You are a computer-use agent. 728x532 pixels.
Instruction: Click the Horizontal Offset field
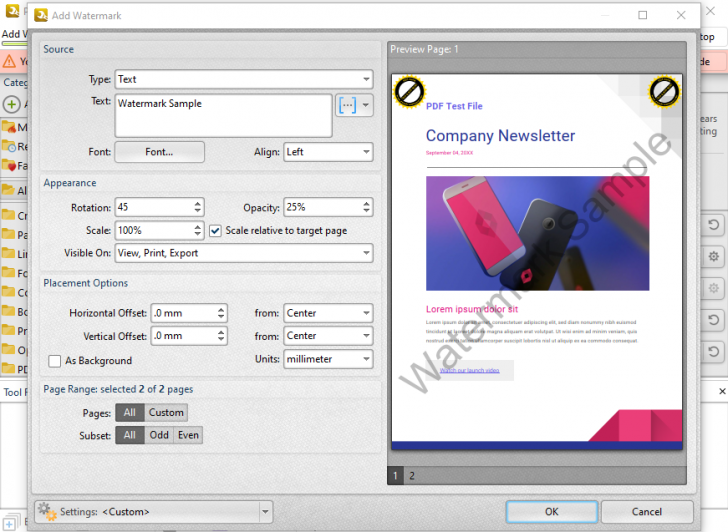[x=183, y=313]
